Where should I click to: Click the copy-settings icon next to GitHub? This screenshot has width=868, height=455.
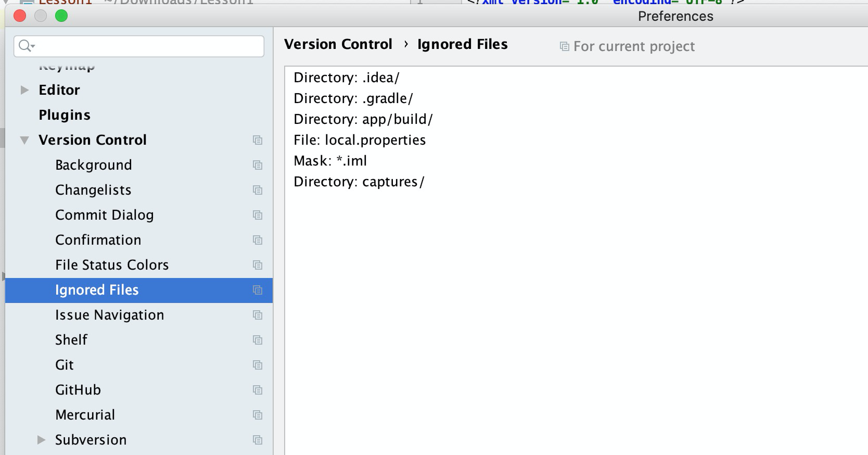[258, 390]
